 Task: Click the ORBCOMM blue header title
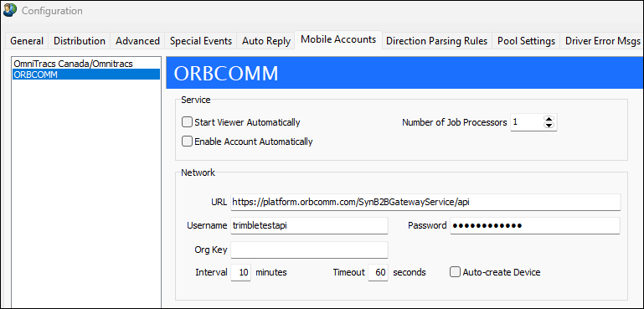click(226, 74)
